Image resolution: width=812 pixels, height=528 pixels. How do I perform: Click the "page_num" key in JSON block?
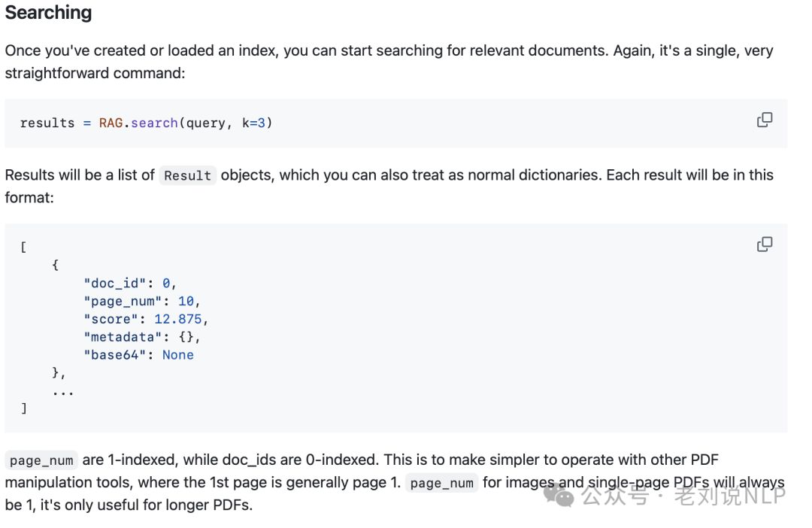(x=123, y=302)
